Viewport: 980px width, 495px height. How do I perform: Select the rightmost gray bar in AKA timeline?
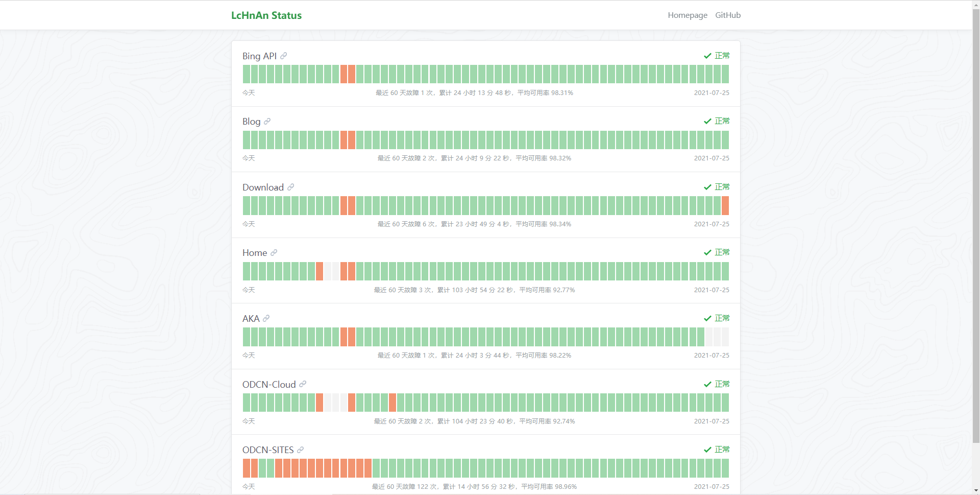pyautogui.click(x=725, y=337)
